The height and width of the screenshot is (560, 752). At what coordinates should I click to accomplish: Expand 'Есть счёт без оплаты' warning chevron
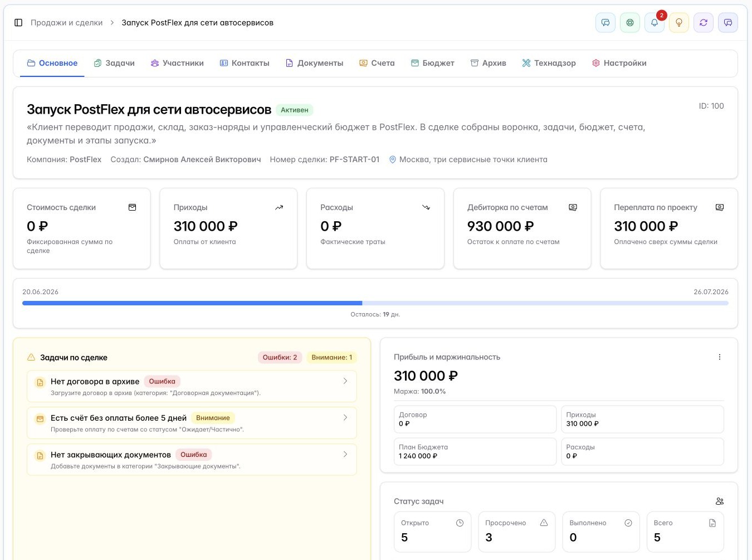pos(345,417)
